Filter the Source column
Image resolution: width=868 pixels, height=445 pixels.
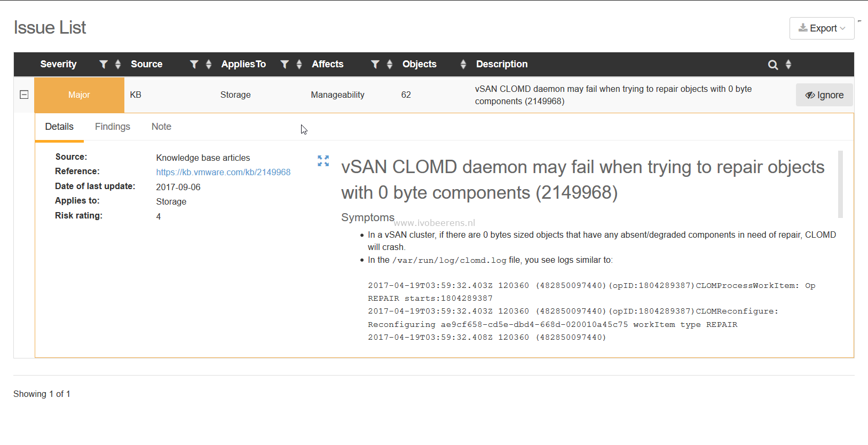[194, 64]
